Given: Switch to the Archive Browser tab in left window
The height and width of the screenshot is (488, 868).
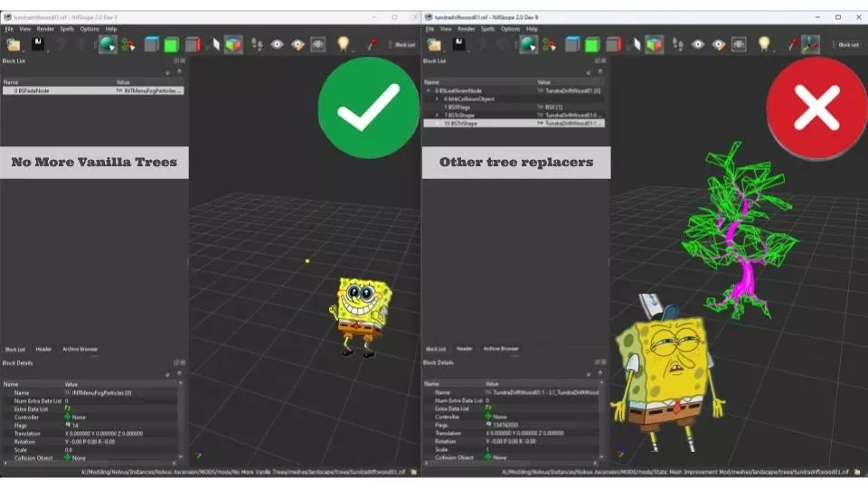Looking at the screenshot, I should [80, 349].
